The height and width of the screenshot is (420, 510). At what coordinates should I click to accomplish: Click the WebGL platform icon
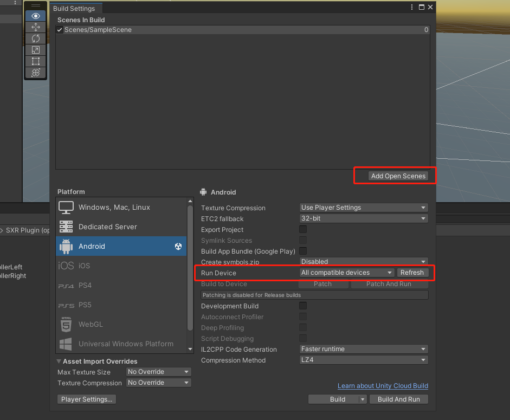click(66, 324)
